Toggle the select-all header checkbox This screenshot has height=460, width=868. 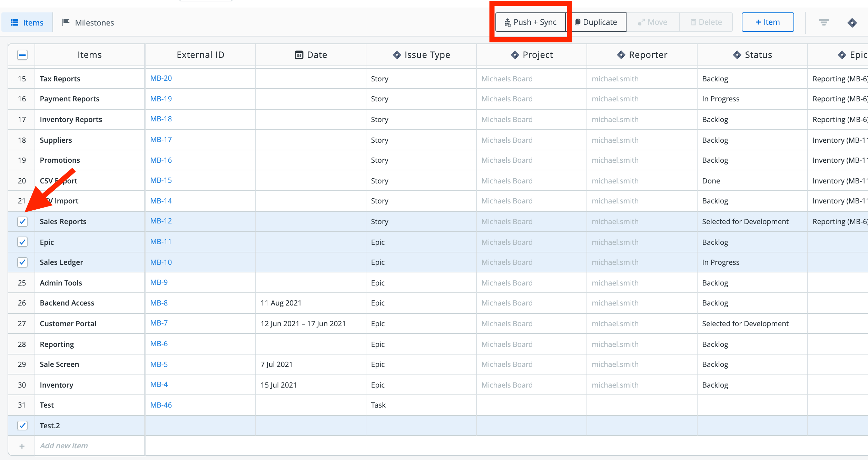point(22,55)
